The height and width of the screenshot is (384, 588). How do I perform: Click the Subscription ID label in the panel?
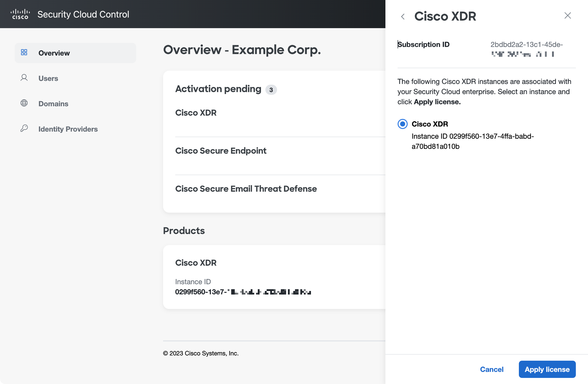pyautogui.click(x=423, y=45)
